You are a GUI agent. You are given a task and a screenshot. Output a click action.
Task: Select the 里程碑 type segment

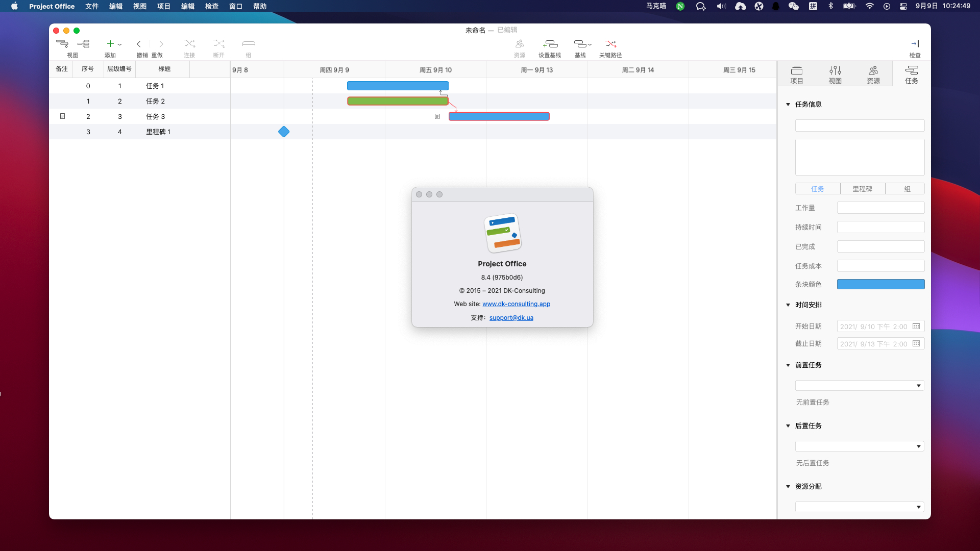click(863, 189)
